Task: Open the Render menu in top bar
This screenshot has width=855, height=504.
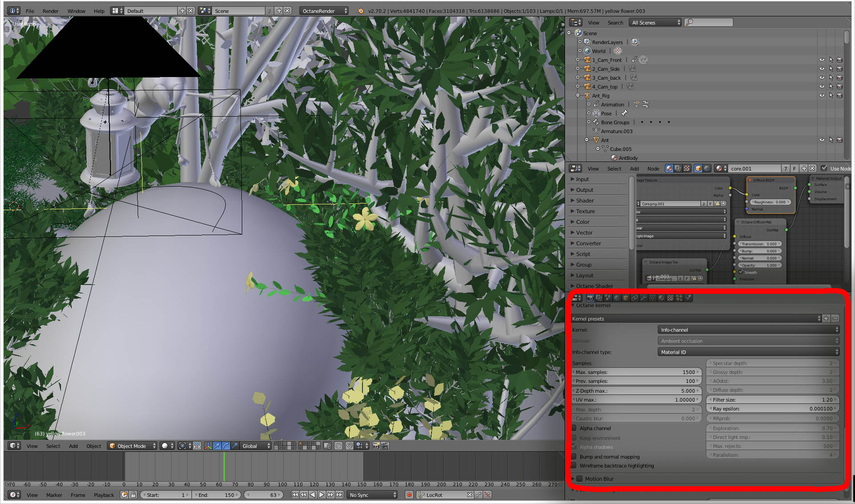Action: tap(50, 11)
